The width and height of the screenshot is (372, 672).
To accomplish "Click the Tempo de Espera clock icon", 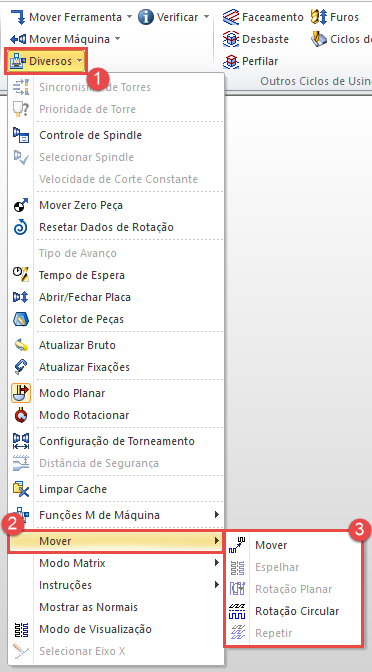I will tap(21, 275).
